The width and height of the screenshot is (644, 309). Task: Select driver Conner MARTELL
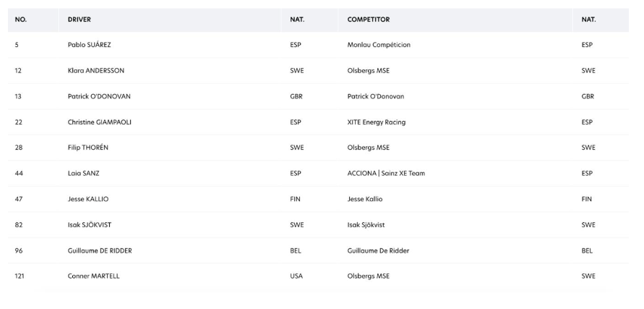(94, 276)
